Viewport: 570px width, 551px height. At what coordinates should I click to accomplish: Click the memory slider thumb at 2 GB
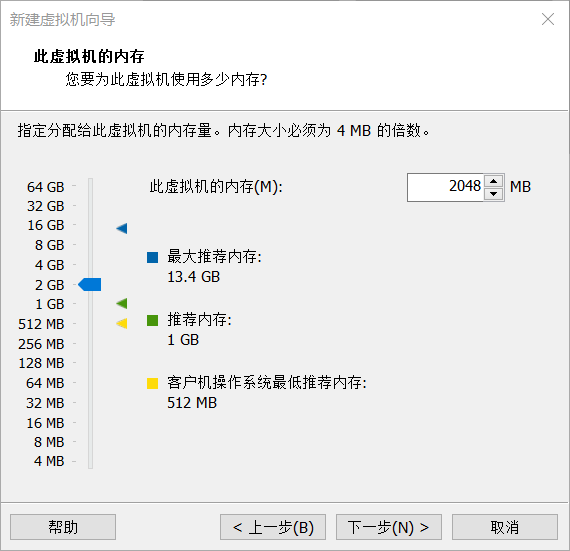coord(90,285)
